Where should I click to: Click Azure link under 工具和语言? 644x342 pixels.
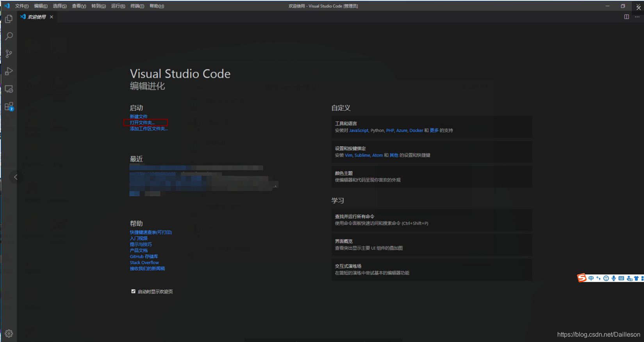402,131
